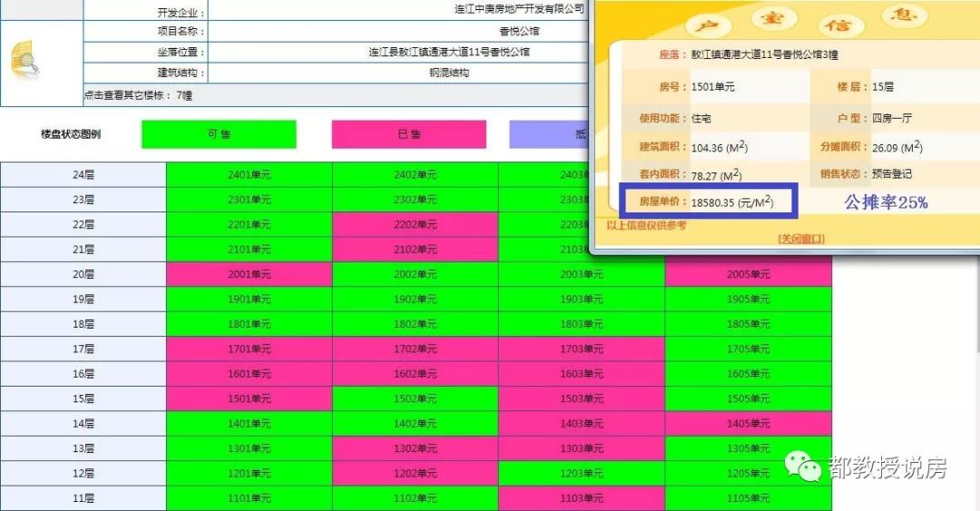This screenshot has height=511, width=980.
Task: Open the 7幢 building link
Action: point(183,95)
